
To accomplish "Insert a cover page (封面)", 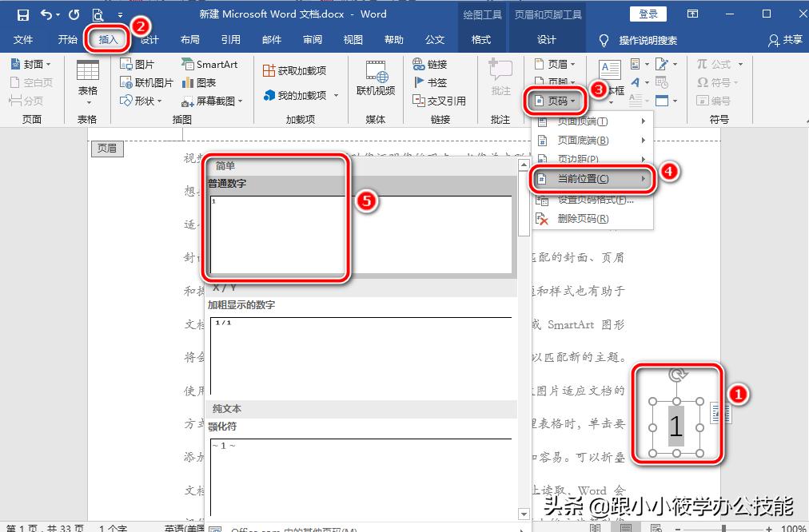I will pos(30,63).
